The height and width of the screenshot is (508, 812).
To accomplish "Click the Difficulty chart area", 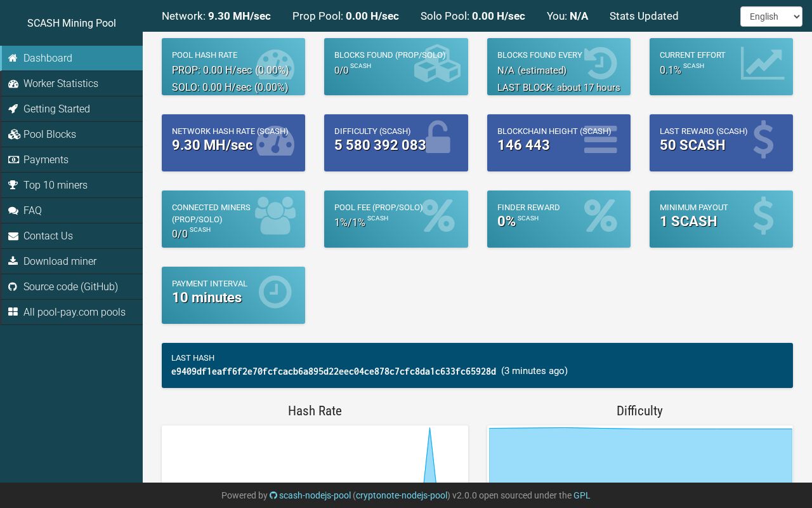I will click(640, 454).
